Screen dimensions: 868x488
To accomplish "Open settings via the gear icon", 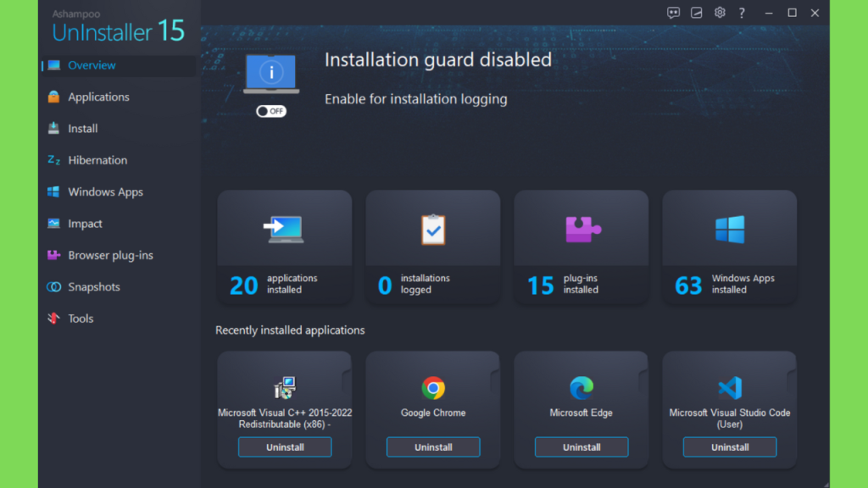I will 720,13.
